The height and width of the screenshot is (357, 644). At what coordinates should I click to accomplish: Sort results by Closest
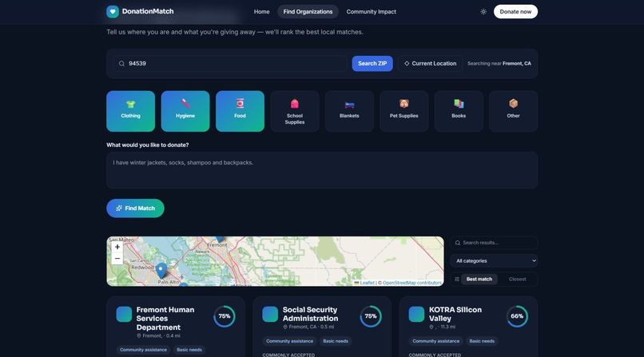tap(517, 279)
